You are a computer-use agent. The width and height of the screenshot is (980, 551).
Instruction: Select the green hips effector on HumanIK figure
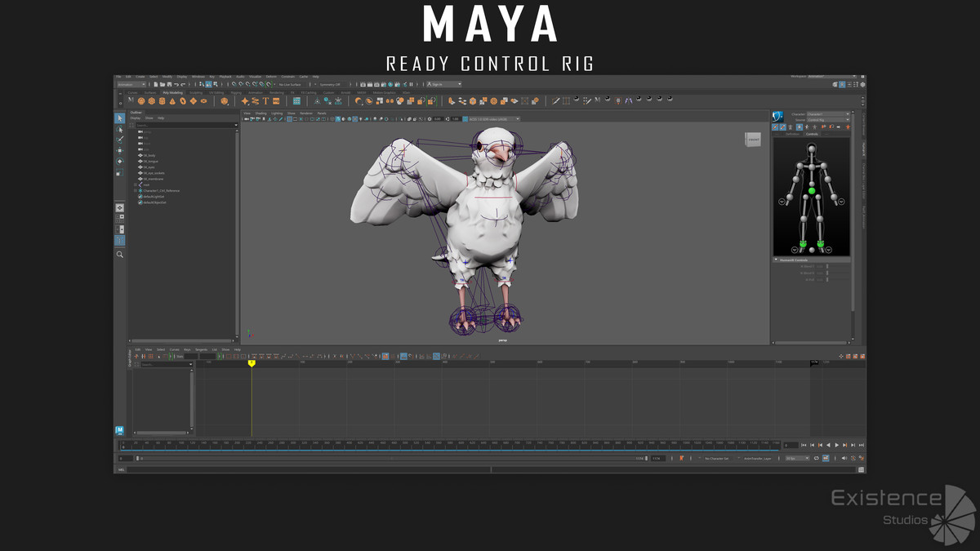812,191
